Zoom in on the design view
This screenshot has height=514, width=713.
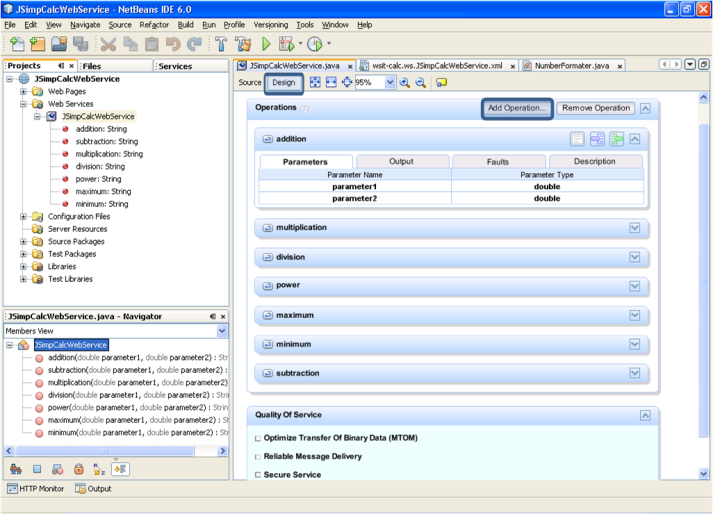[x=405, y=83]
